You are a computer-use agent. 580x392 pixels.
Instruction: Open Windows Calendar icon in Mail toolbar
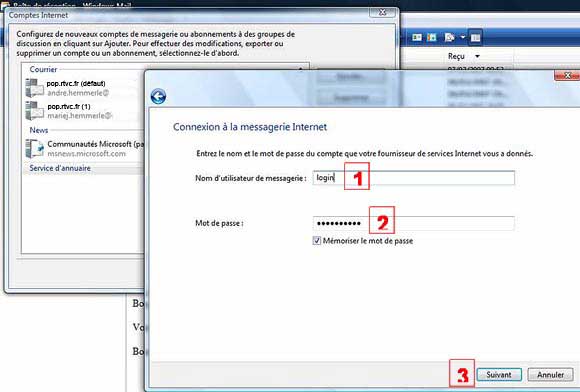432,37
